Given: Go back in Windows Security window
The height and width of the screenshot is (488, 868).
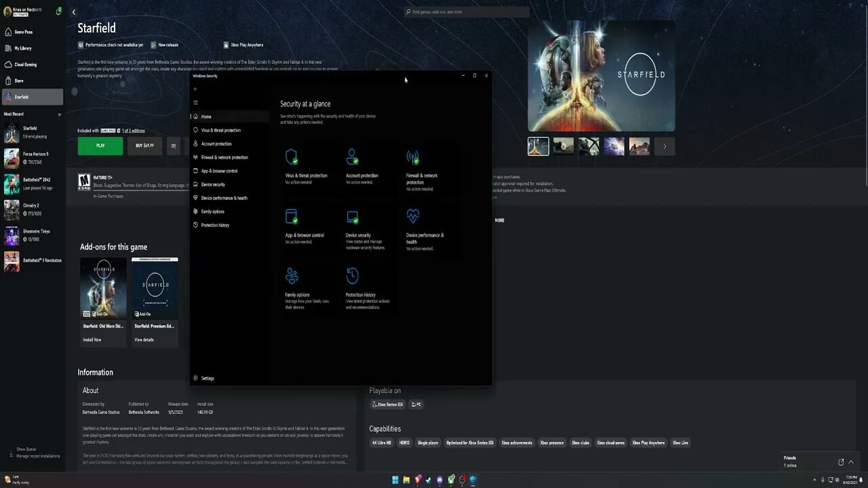Looking at the screenshot, I should coord(195,89).
